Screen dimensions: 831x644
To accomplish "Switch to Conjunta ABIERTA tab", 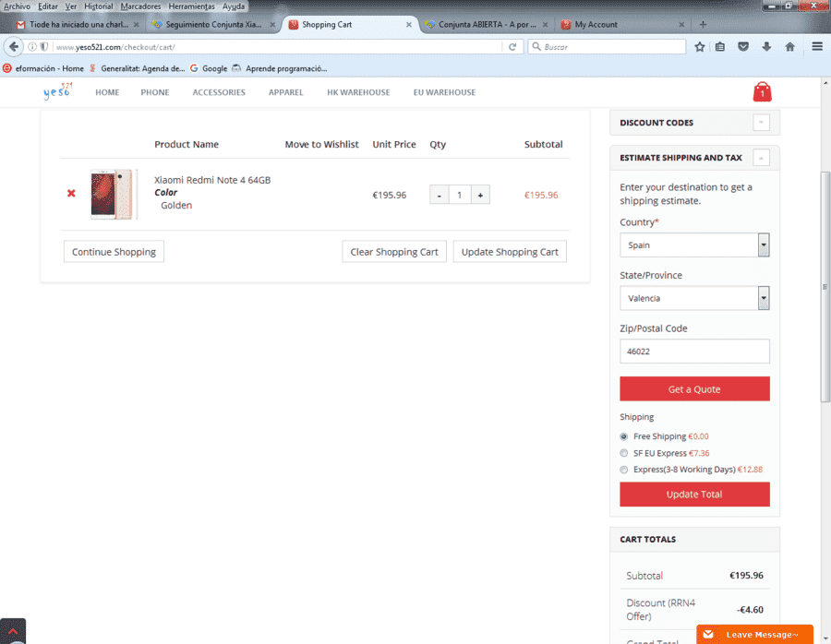I will 487,24.
